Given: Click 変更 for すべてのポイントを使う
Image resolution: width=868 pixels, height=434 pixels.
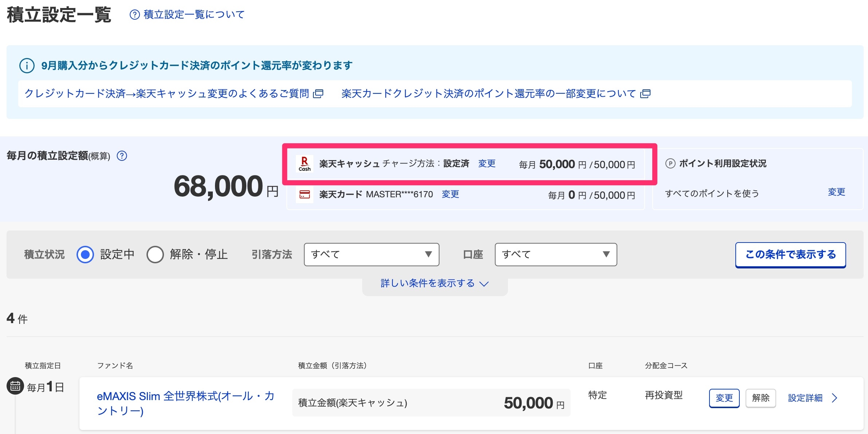Looking at the screenshot, I should click(x=836, y=192).
